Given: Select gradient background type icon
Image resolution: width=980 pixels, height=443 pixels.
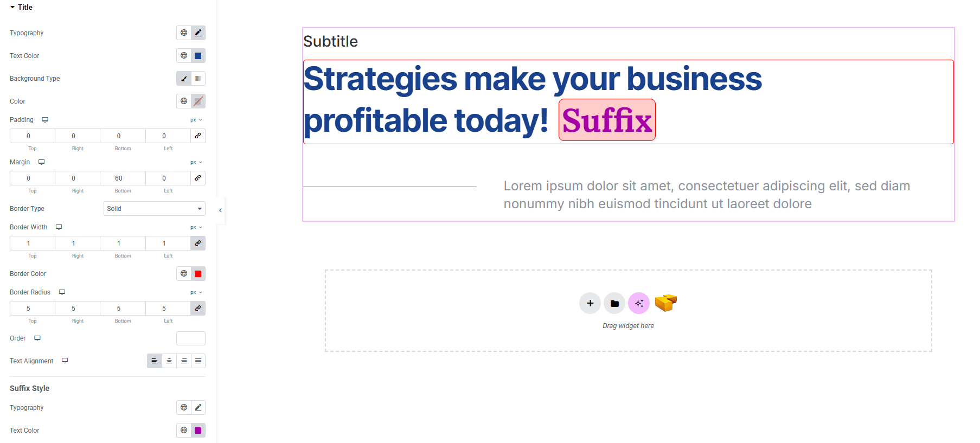Looking at the screenshot, I should click(x=198, y=79).
